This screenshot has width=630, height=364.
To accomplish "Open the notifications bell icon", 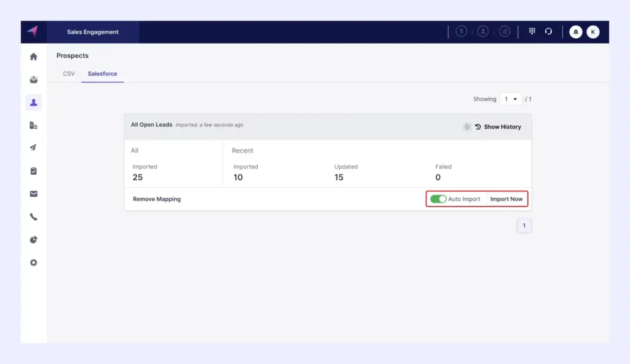I will 576,32.
